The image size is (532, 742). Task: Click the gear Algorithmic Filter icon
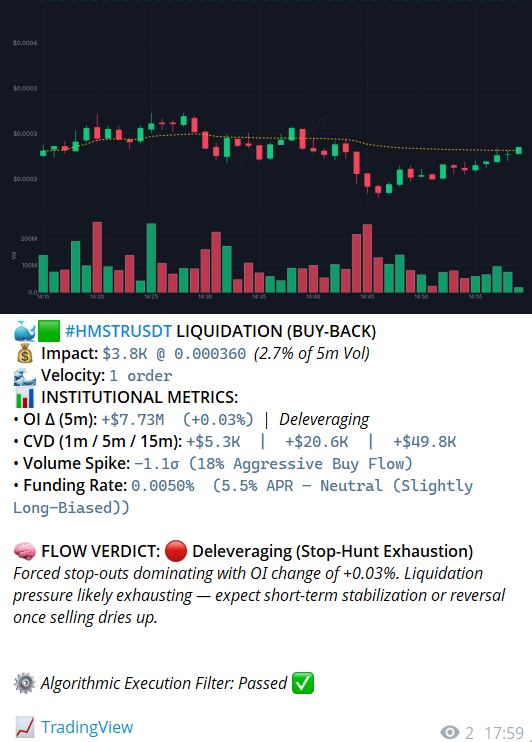(x=25, y=683)
